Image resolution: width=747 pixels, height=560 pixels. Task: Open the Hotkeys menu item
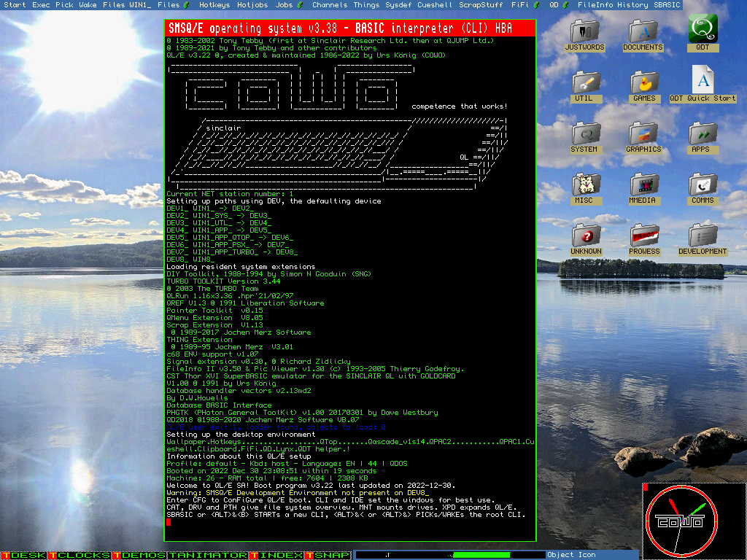pyautogui.click(x=214, y=5)
